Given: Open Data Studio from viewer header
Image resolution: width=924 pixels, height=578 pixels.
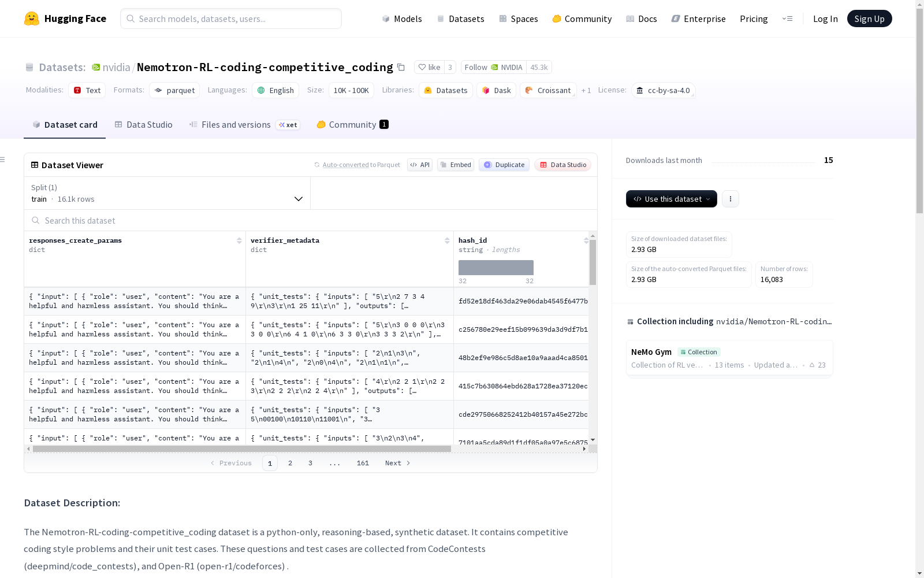Looking at the screenshot, I should tap(562, 165).
